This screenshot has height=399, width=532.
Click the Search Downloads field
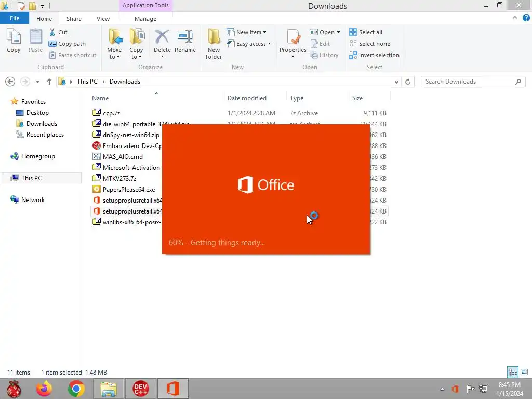click(473, 82)
